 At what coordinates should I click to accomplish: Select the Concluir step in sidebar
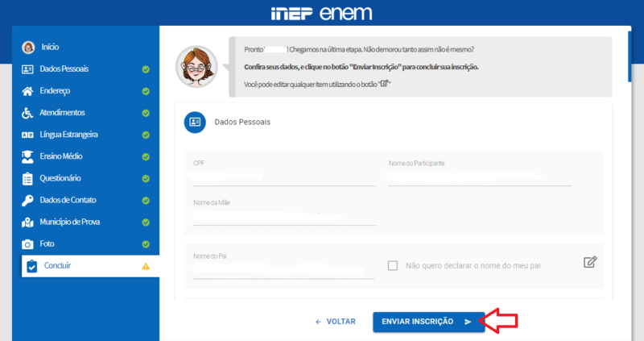(x=60, y=265)
